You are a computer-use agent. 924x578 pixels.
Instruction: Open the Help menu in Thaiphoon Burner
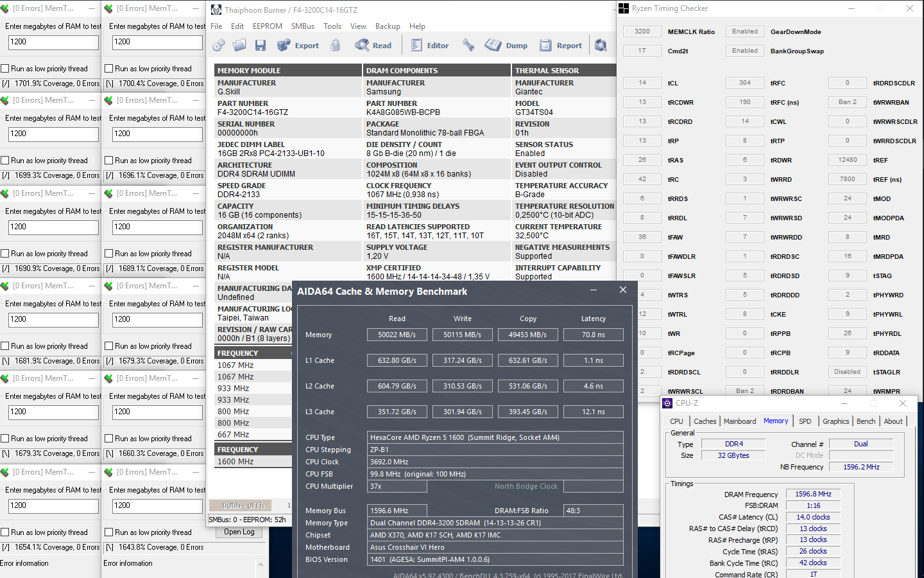click(417, 26)
